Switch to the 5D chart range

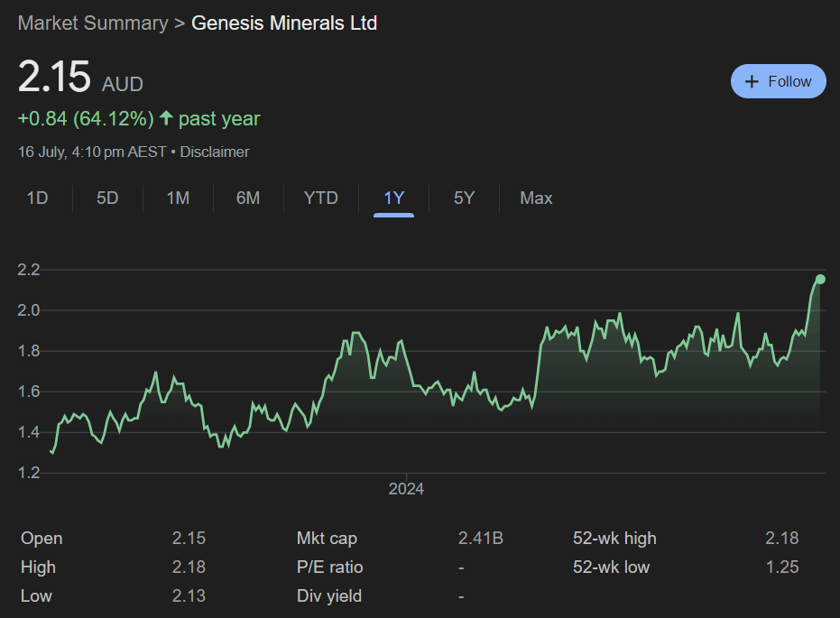107,198
